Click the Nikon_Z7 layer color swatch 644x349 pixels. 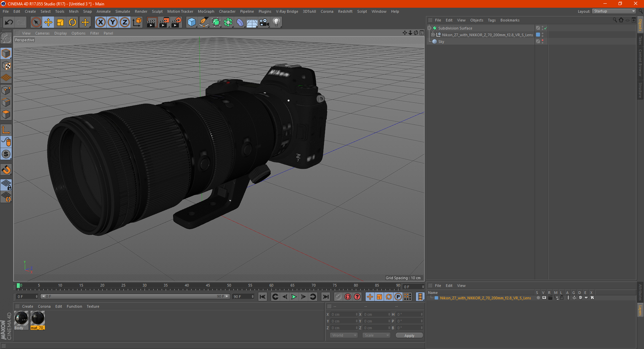pos(538,35)
